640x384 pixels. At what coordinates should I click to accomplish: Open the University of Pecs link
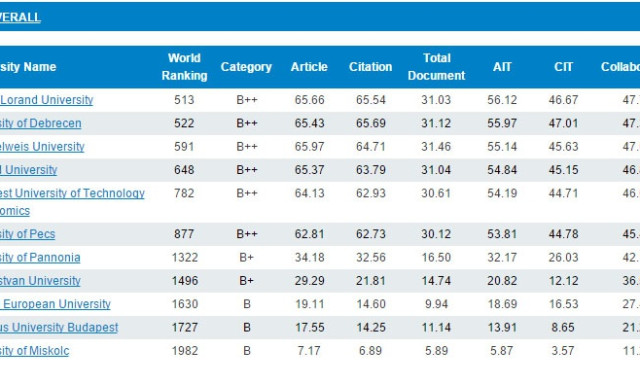(x=27, y=234)
